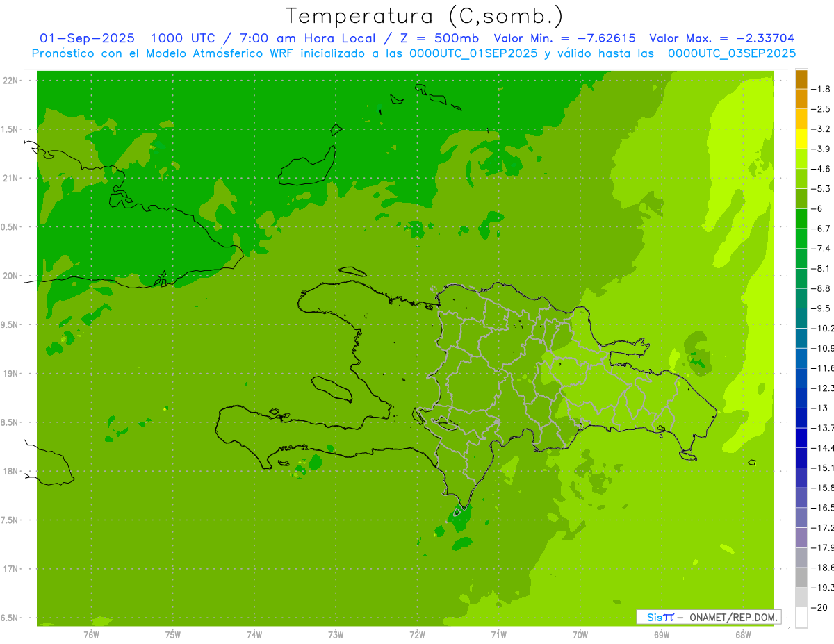
Task: Click the '74W' longitude label
Action: click(x=254, y=634)
